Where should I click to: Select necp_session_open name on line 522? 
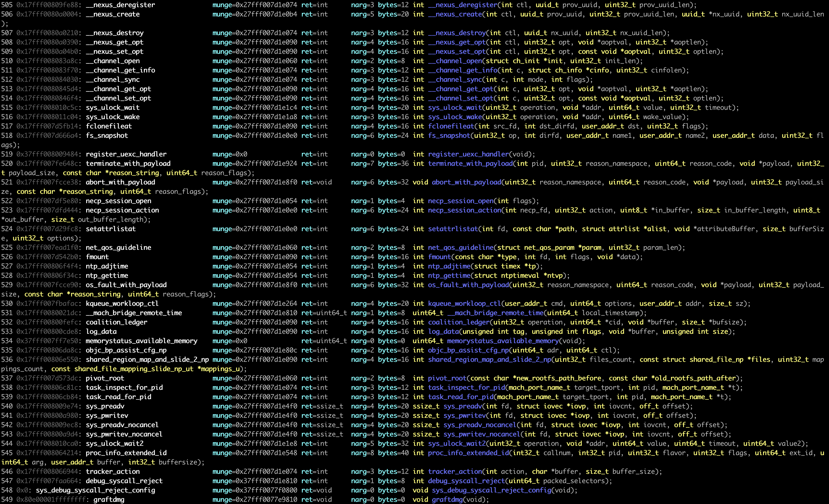(x=118, y=201)
